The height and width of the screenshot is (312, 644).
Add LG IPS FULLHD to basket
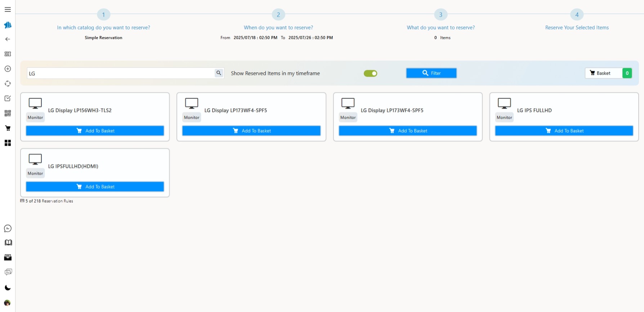[564, 131]
